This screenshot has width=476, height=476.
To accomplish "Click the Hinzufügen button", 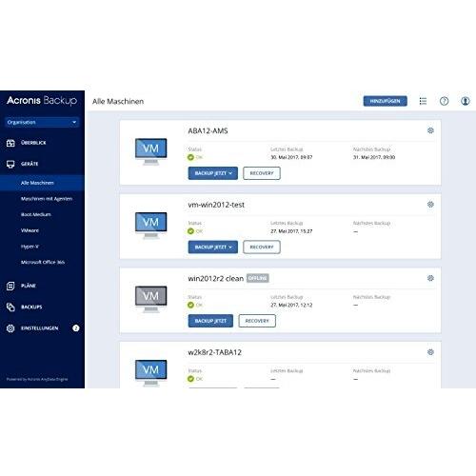I will (x=385, y=101).
